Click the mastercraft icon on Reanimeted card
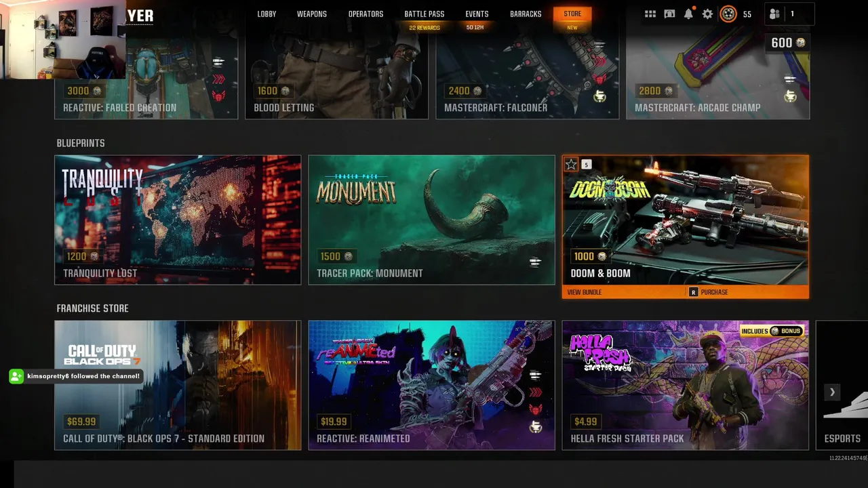Image resolution: width=868 pixels, height=488 pixels. coord(536,427)
